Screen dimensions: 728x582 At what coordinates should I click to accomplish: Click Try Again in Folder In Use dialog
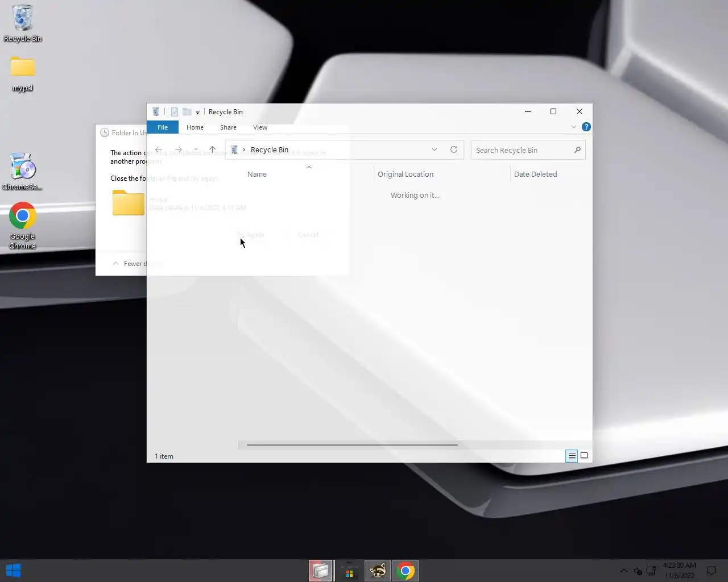tap(250, 235)
